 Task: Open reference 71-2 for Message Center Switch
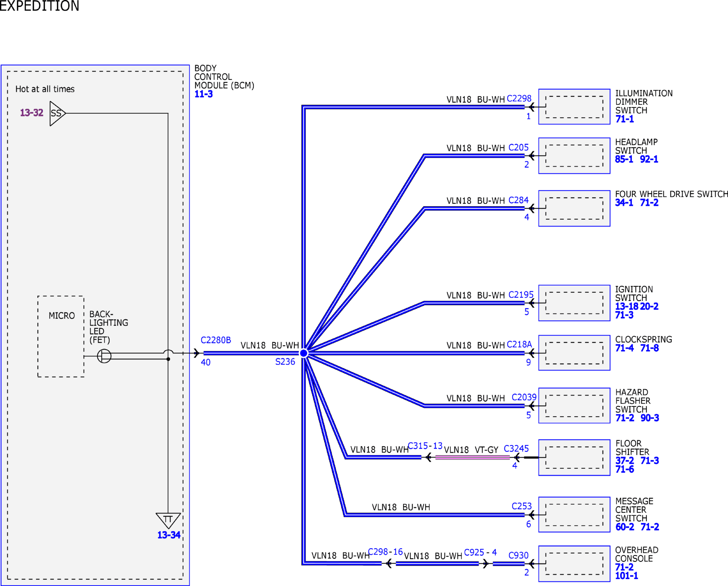click(650, 527)
